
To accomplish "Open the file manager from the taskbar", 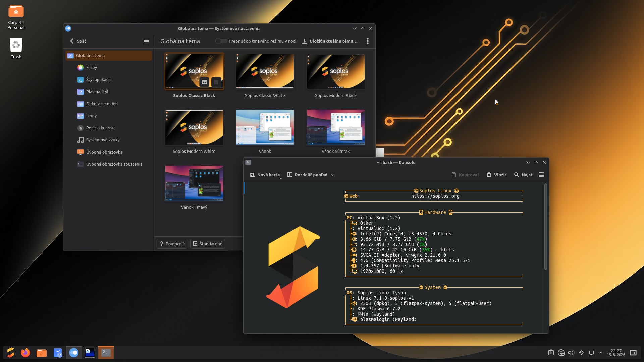I will pyautogui.click(x=42, y=353).
